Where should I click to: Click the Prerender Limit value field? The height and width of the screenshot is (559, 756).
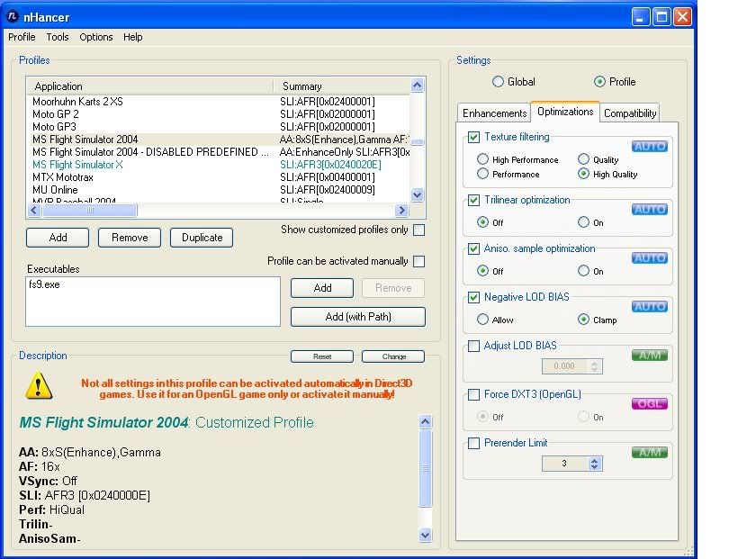(565, 464)
